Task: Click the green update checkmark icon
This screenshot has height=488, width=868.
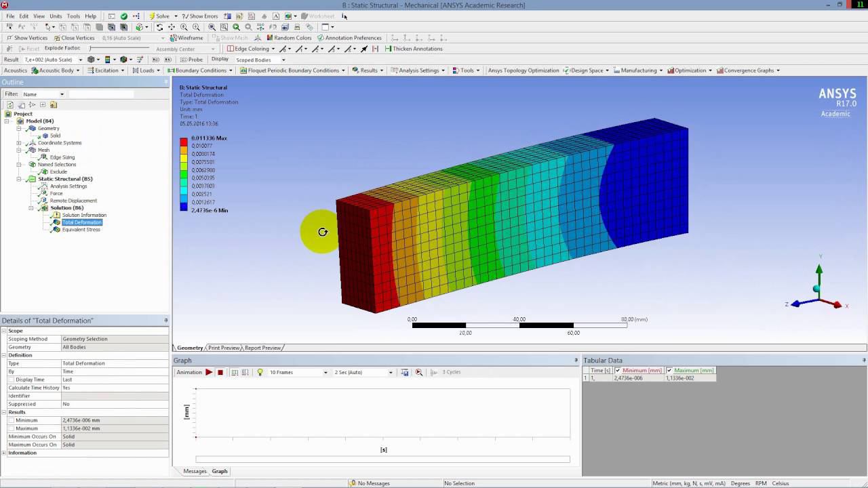Action: tap(123, 16)
